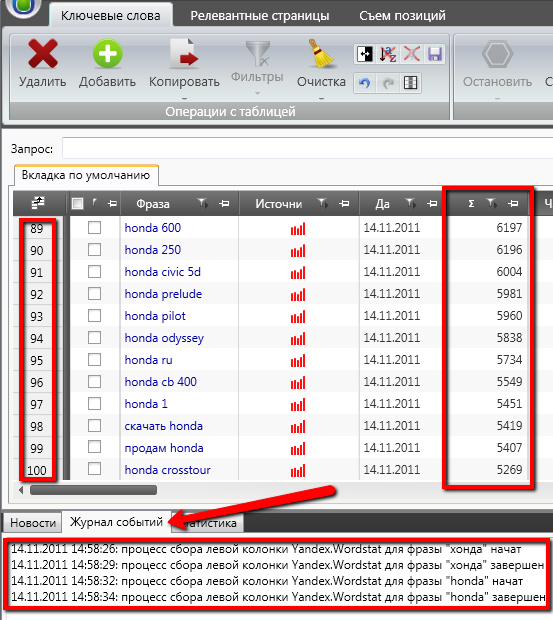
Task: Tick the honda pilot row checkbox
Action: click(x=94, y=316)
